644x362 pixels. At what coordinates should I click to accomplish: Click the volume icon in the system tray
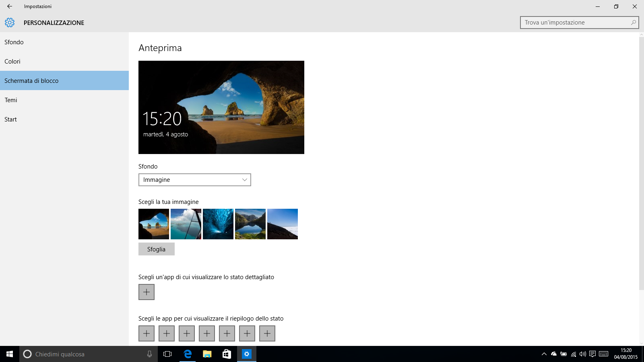(582, 354)
